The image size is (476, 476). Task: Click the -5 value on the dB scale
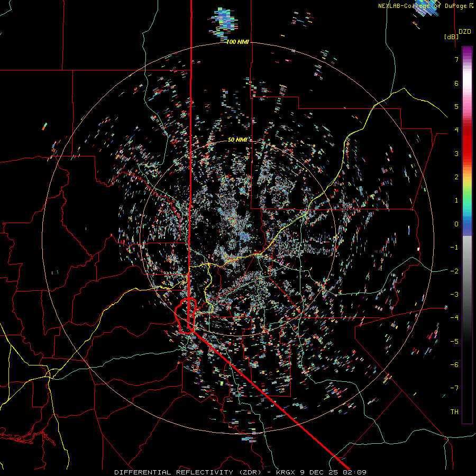pos(454,342)
